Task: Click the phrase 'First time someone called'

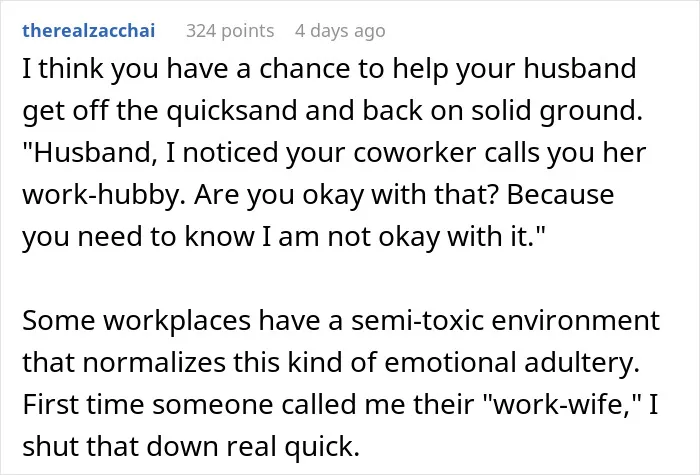Action: tap(191, 404)
